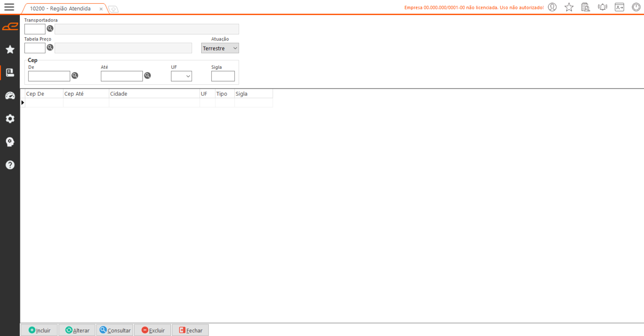Image resolution: width=644 pixels, height=336 pixels.
Task: Select the 10200 - Região Atendida tab
Action: click(x=60, y=9)
